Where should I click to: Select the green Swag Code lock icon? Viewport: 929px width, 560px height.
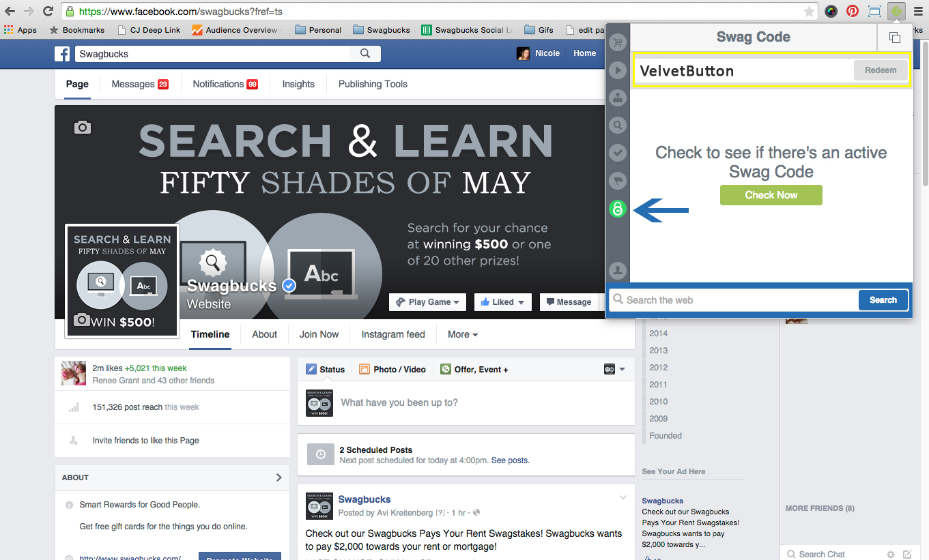pos(618,209)
